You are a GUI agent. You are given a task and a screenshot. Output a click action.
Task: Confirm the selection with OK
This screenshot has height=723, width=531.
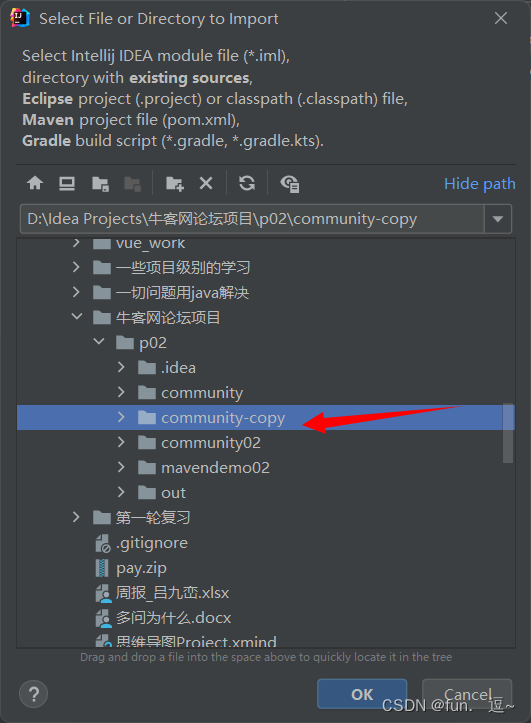(362, 694)
